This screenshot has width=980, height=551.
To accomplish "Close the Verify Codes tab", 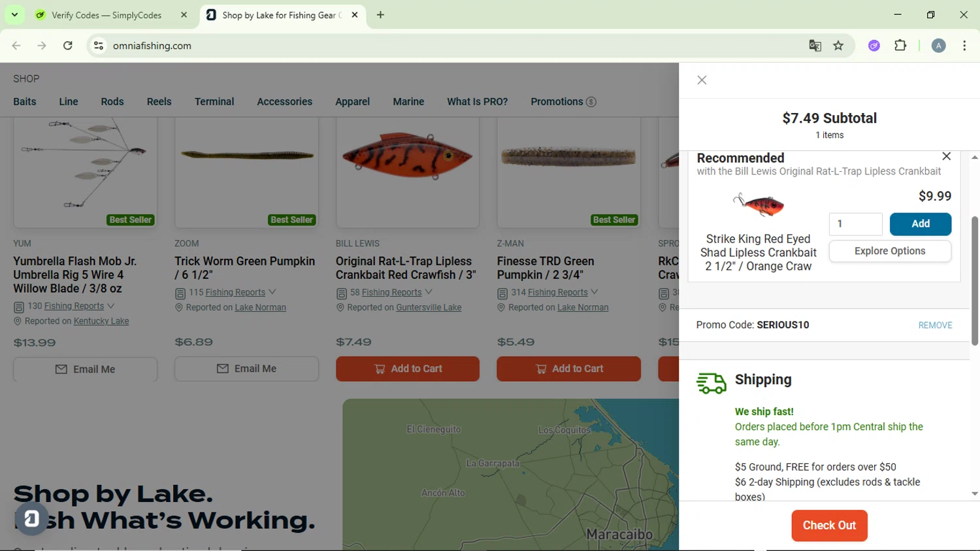I will (184, 14).
